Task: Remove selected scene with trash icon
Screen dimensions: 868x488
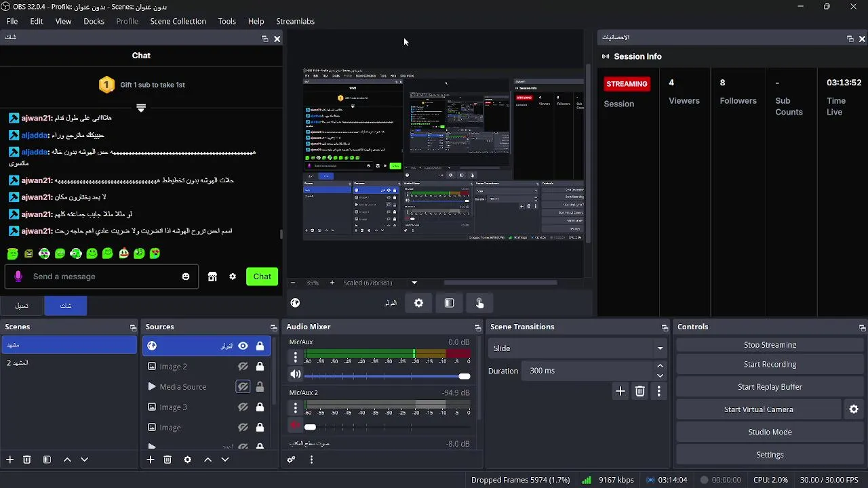Action: [27, 460]
